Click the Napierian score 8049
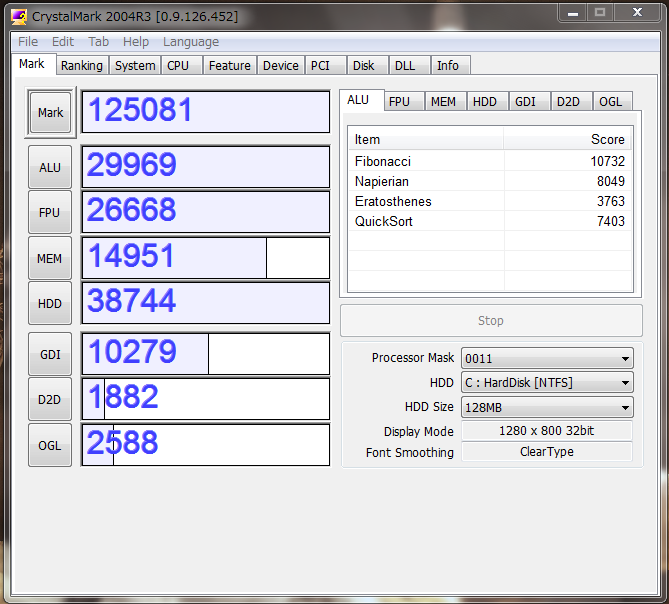Viewport: 669px width, 604px height. coord(611,181)
